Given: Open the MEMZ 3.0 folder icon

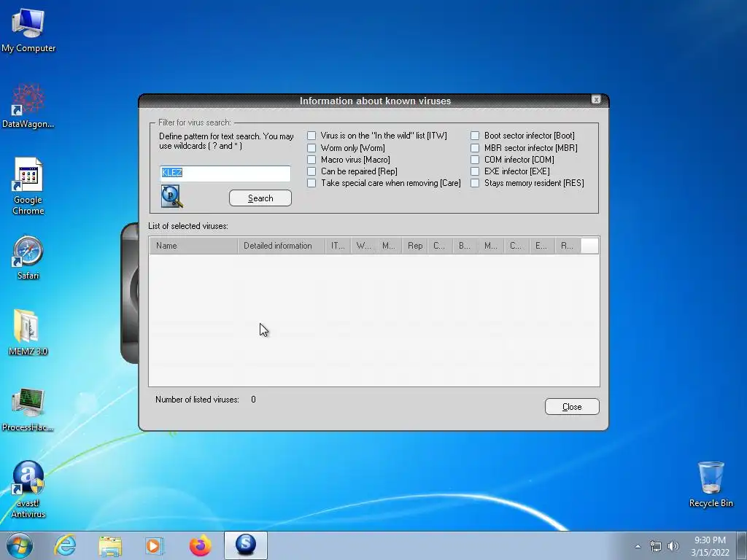Looking at the screenshot, I should coord(28,332).
